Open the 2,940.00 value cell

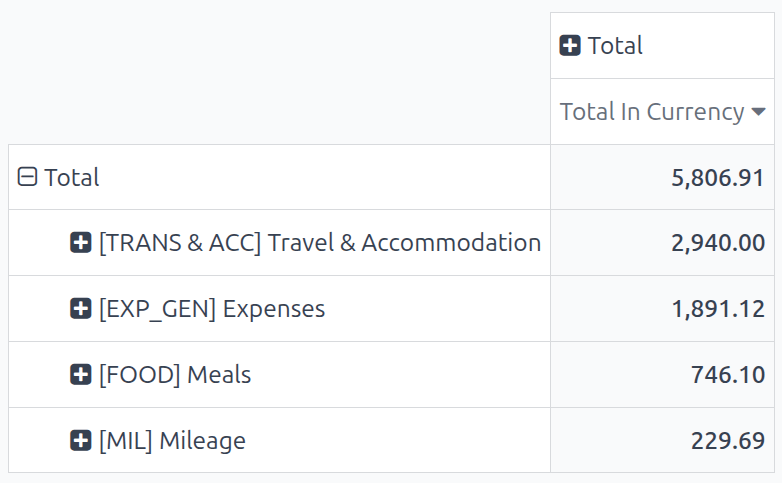(x=718, y=243)
